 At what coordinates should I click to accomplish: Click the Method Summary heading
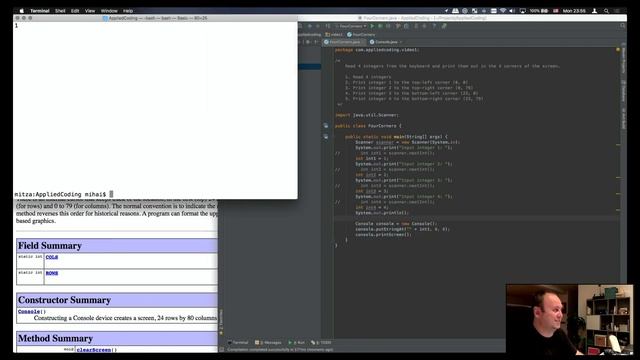(x=55, y=338)
